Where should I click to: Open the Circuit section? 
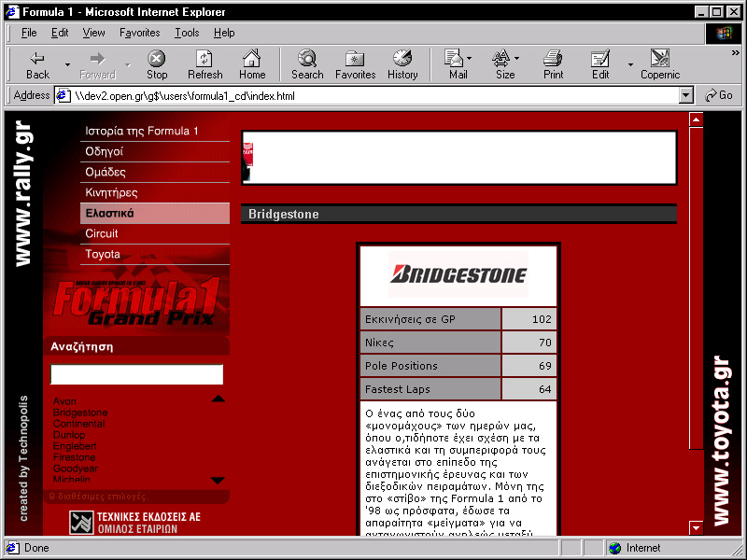155,234
